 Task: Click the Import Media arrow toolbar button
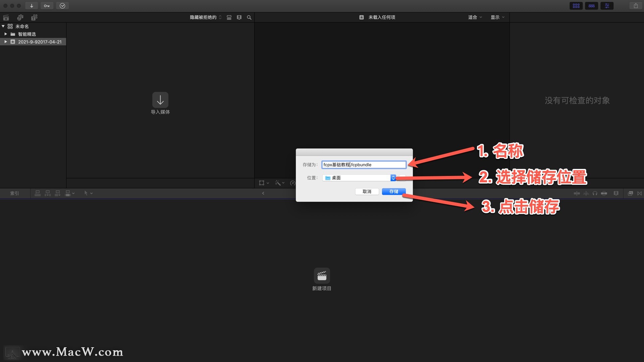coord(32,6)
